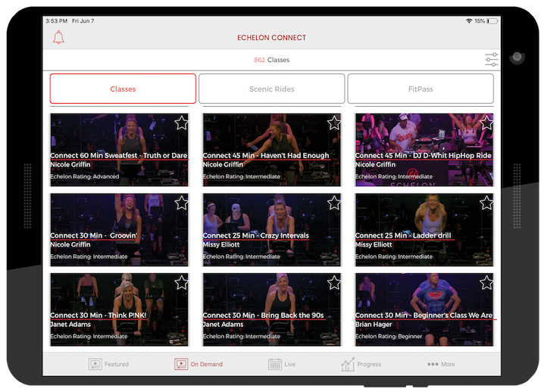Image resolution: width=544 pixels, height=392 pixels.
Task: Open notifications bell icon
Action: tap(58, 38)
